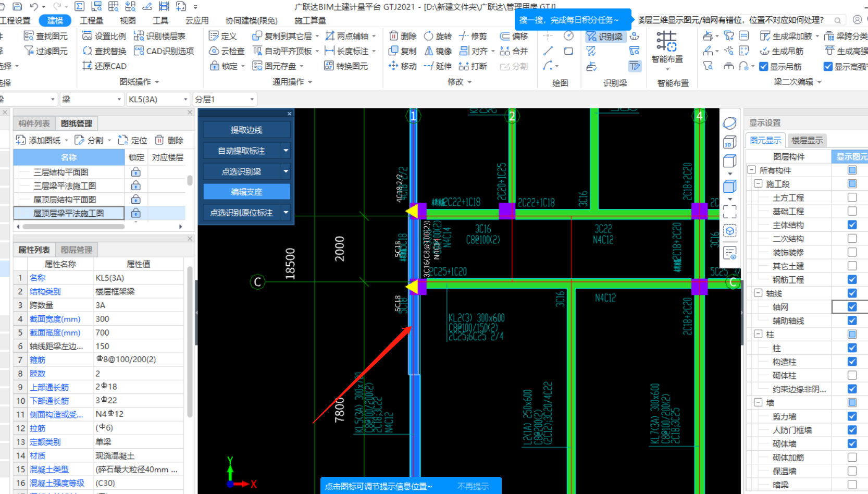Collapse the 施工段 tree node
The image size is (868, 494).
click(759, 184)
